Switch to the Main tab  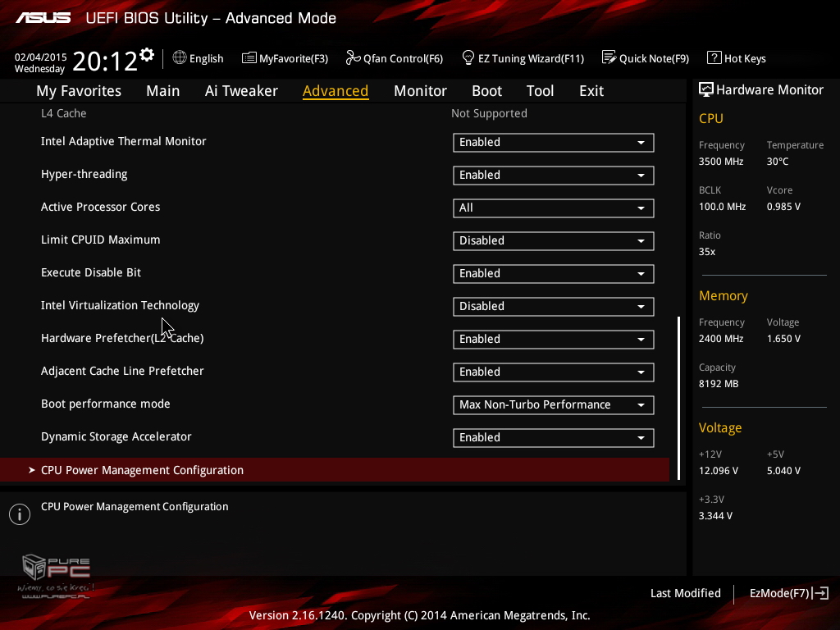[163, 91]
